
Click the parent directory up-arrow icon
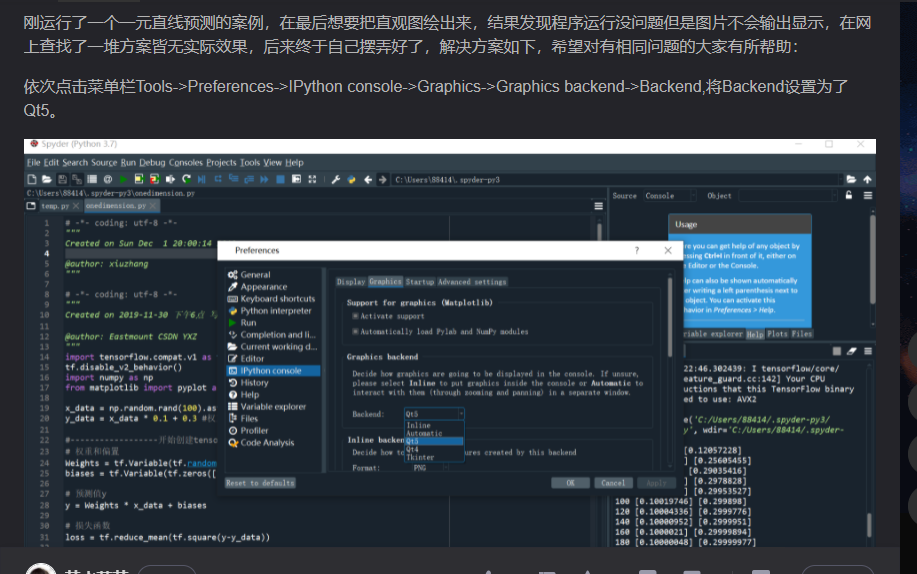(867, 179)
